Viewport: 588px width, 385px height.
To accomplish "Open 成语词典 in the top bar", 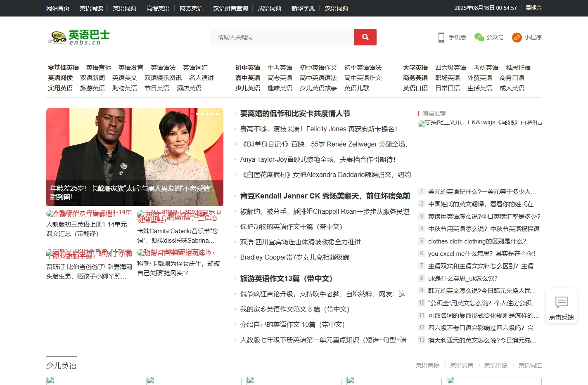I will tap(270, 8).
